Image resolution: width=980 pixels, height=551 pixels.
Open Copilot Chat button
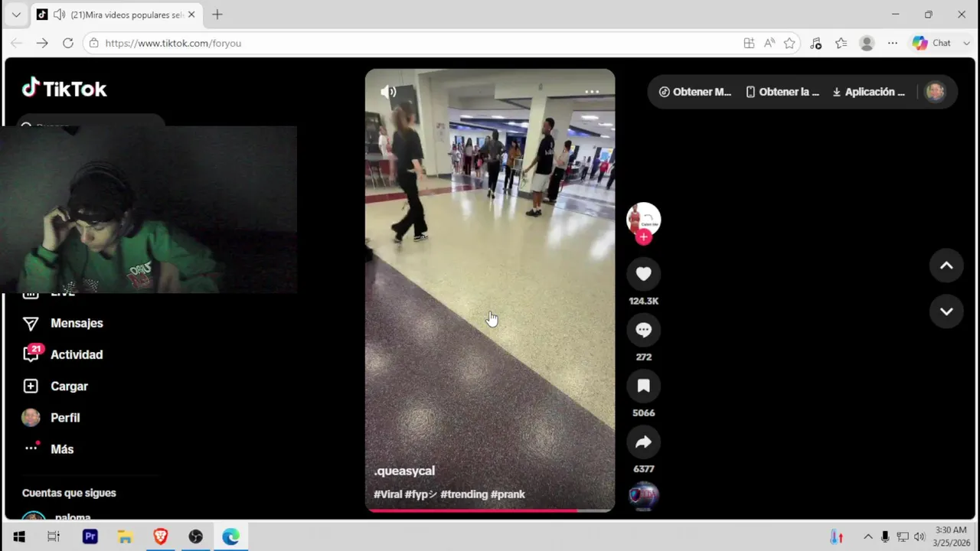tap(932, 43)
